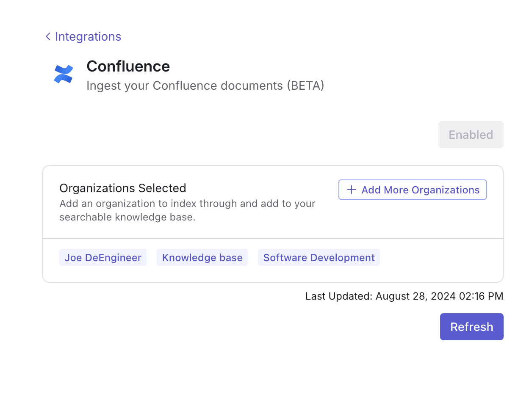Click the divider line above organization tags
The image size is (532, 408).
click(273, 238)
